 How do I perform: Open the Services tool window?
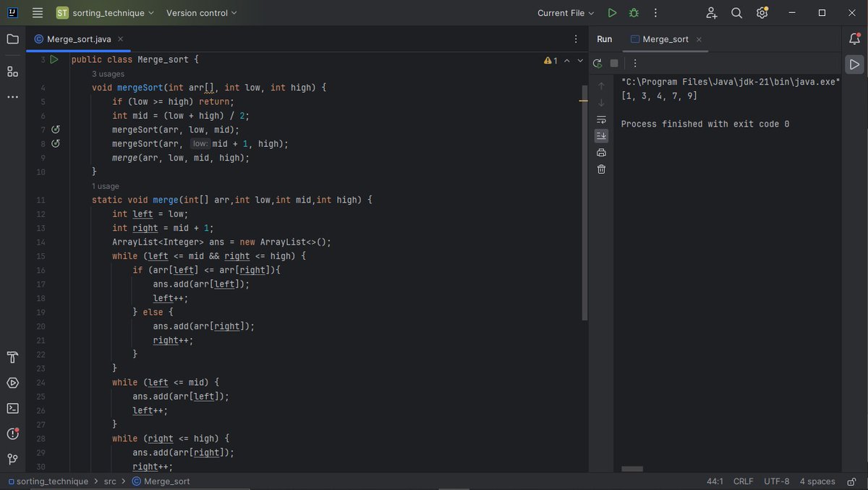point(12,382)
